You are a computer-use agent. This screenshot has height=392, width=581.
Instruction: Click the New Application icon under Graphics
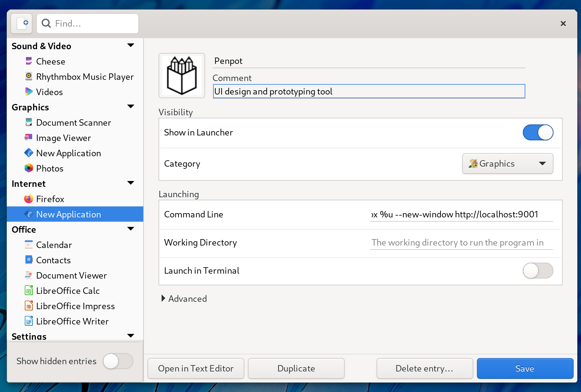click(29, 153)
